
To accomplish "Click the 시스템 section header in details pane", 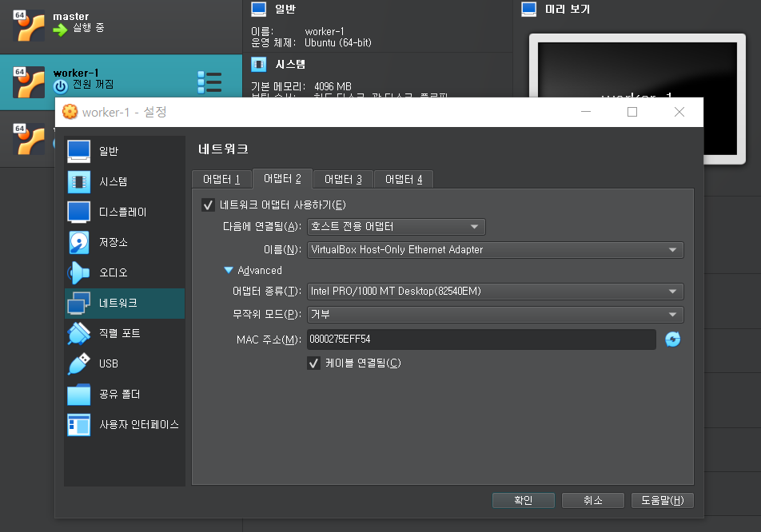I will click(290, 64).
